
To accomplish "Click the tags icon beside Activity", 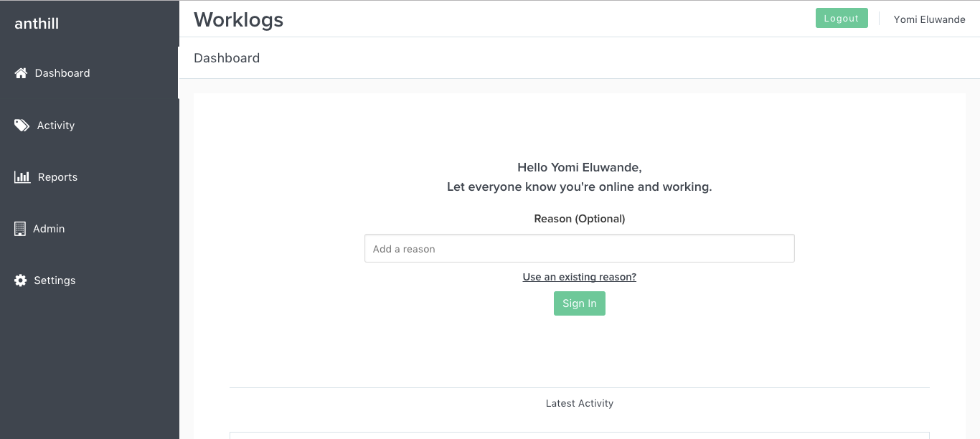I will pos(22,126).
